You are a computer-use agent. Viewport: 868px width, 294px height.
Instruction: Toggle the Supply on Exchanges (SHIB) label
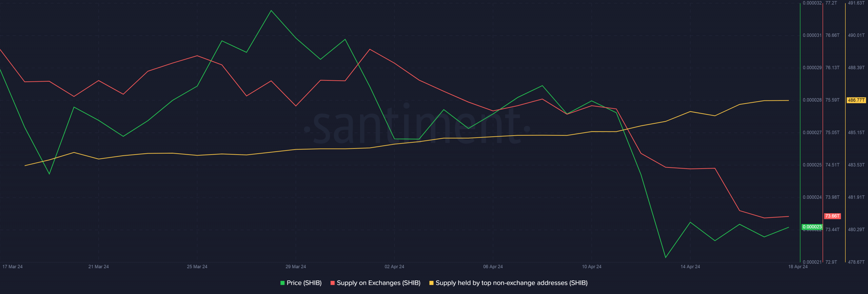[379, 283]
